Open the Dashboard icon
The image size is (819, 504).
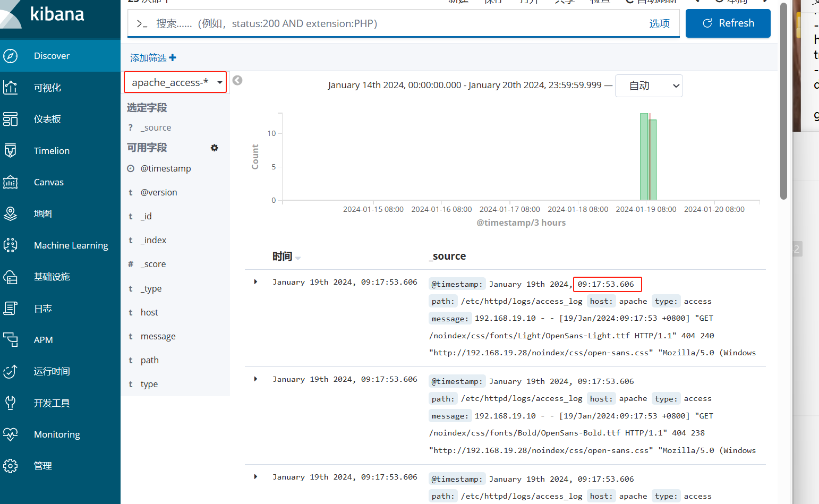[x=11, y=119]
